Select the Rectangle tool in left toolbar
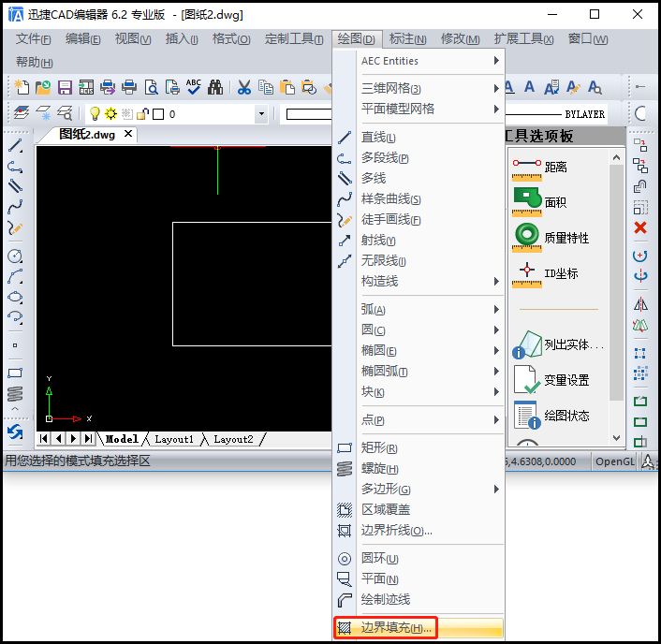The height and width of the screenshot is (644, 661). click(x=15, y=373)
